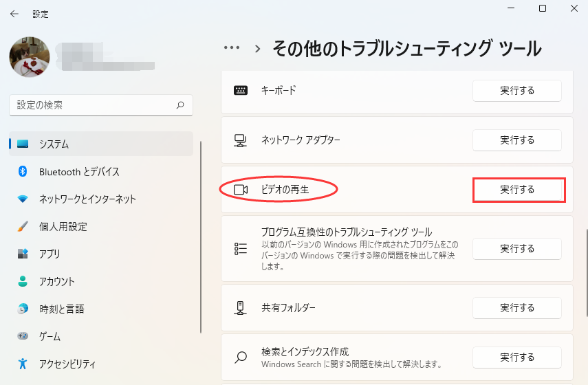Open Bluetooth とデバイス settings
This screenshot has width=588, height=385.
[101, 172]
